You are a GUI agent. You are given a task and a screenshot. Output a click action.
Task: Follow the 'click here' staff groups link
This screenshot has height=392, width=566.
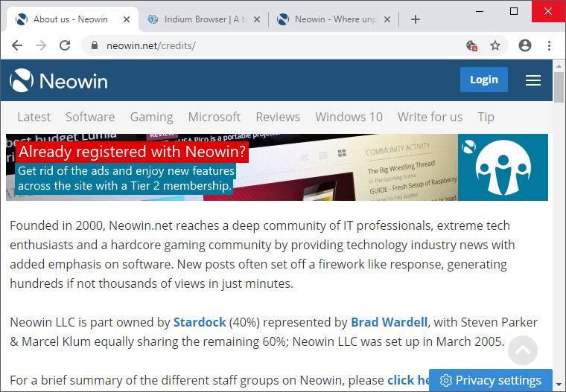click(x=408, y=380)
